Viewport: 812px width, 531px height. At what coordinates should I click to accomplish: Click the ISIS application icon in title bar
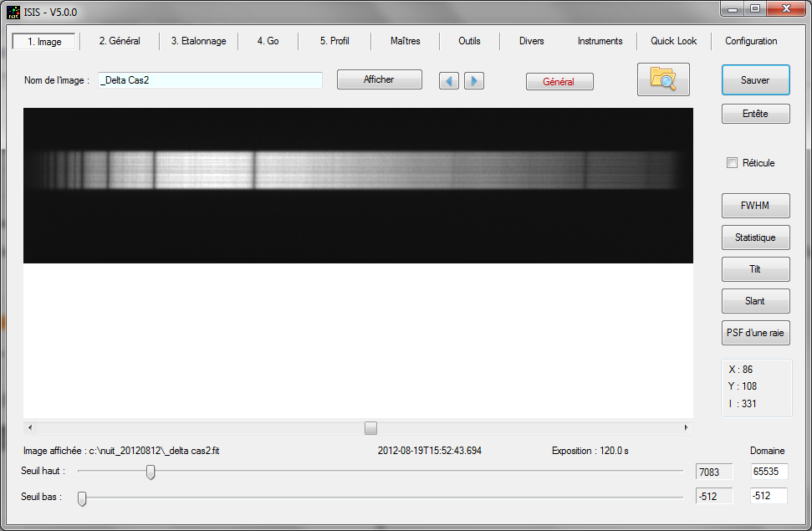[x=13, y=12]
